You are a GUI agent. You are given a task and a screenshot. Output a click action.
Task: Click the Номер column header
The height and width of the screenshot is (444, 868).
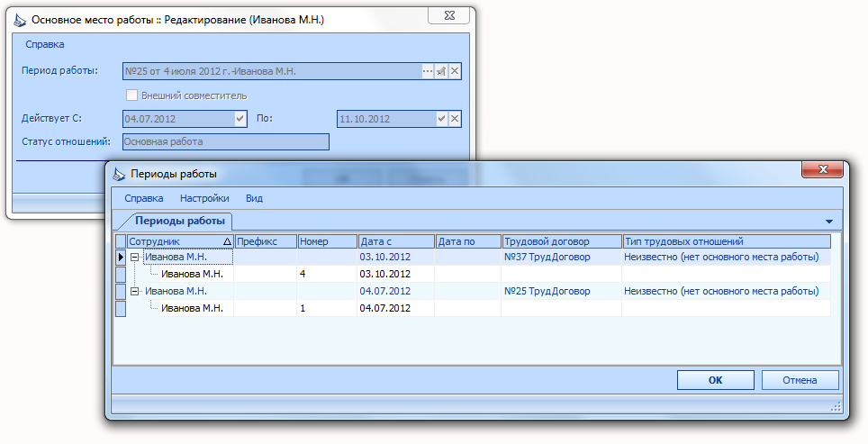click(328, 241)
